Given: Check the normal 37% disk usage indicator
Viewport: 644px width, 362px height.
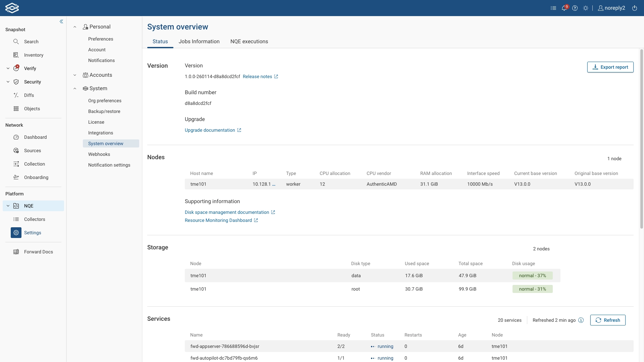Looking at the screenshot, I should point(532,276).
